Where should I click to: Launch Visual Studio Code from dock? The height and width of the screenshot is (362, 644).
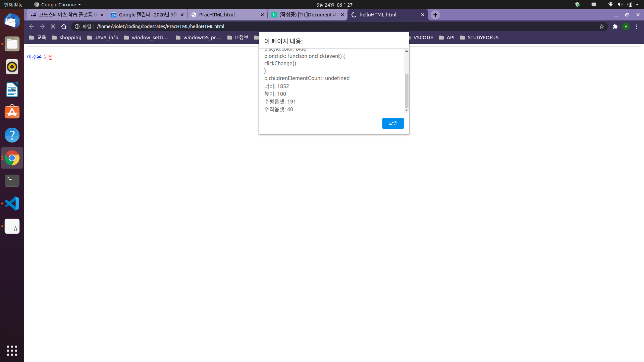pos(12,203)
